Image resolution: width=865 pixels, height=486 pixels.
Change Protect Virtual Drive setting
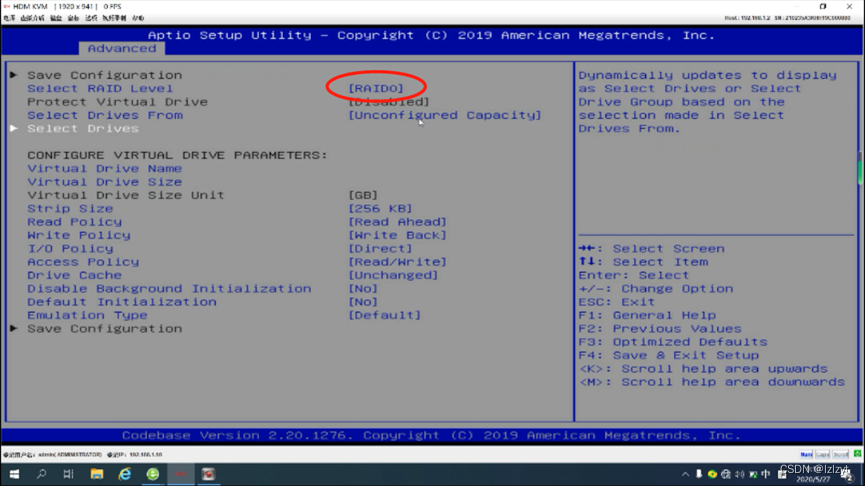click(388, 102)
